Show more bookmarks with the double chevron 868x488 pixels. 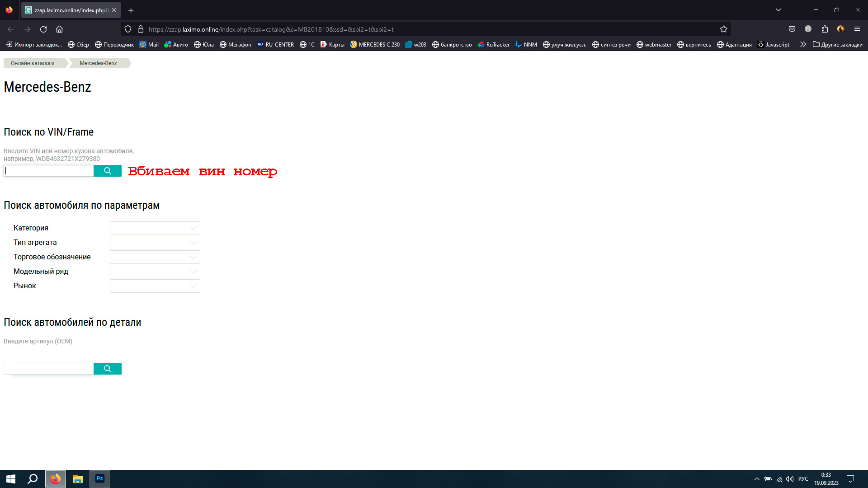coord(803,44)
